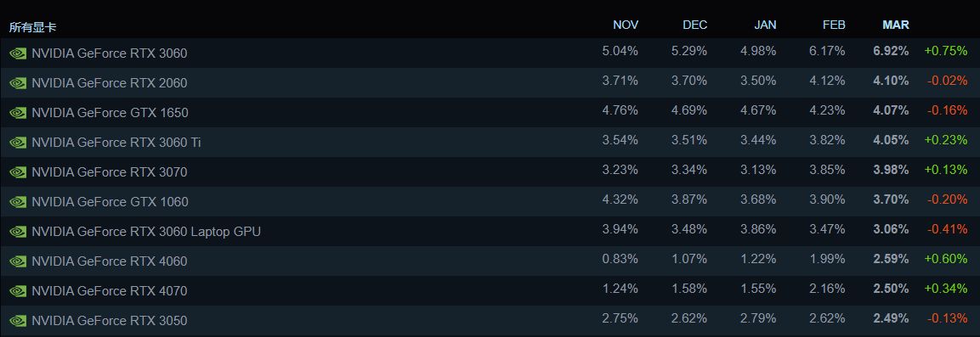This screenshot has width=980, height=337.
Task: Open the NVIDIA GeForce RTX 3060 Laptop GPU row
Action: tap(490, 232)
